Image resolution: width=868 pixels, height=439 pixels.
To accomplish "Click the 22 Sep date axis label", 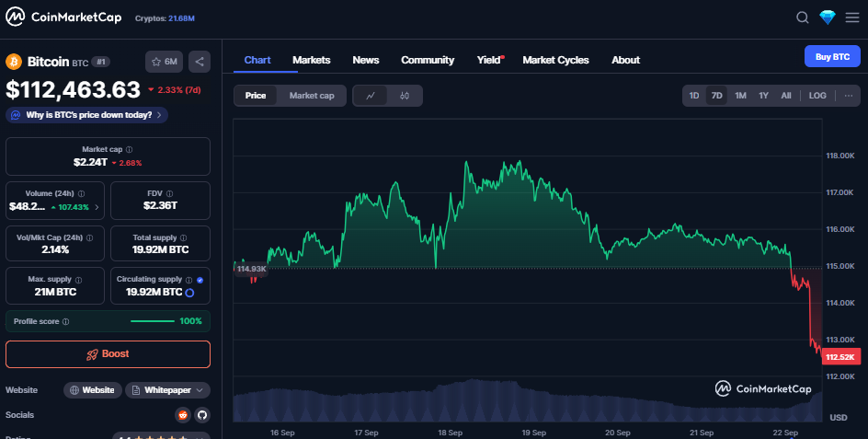I will point(785,433).
